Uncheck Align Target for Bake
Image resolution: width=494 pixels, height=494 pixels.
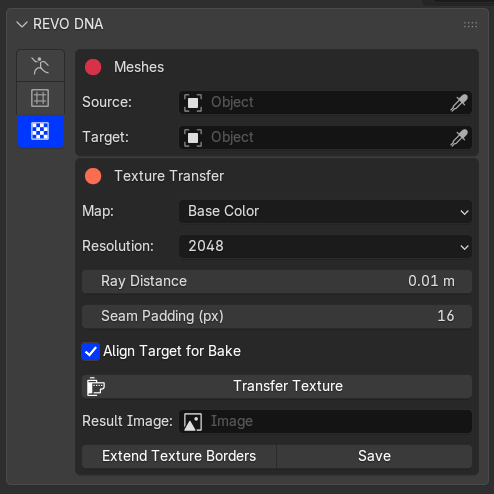point(91,352)
